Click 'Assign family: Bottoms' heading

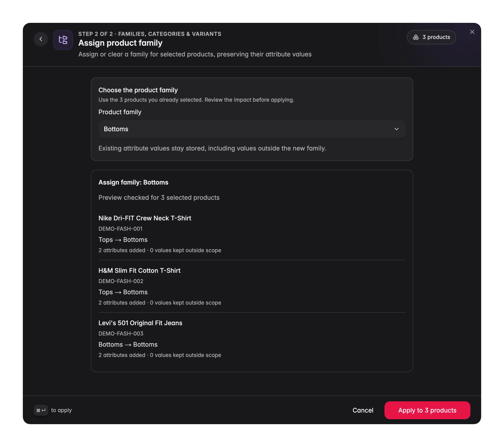click(133, 182)
